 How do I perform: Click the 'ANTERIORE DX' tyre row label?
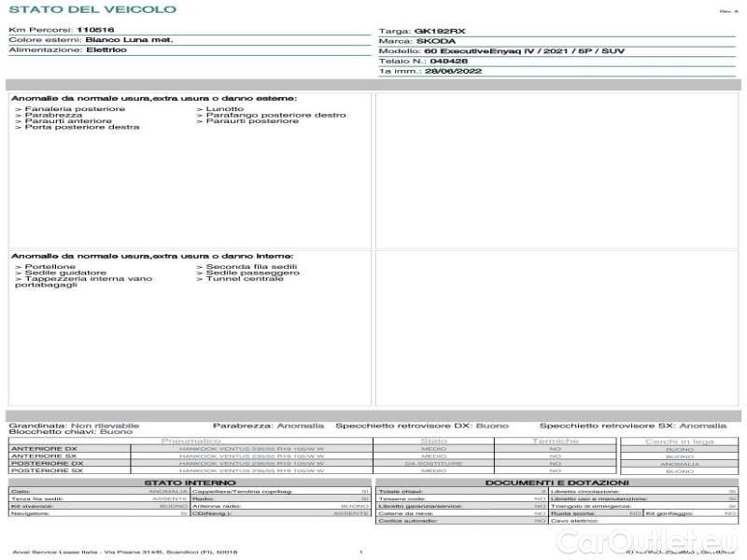click(44, 449)
